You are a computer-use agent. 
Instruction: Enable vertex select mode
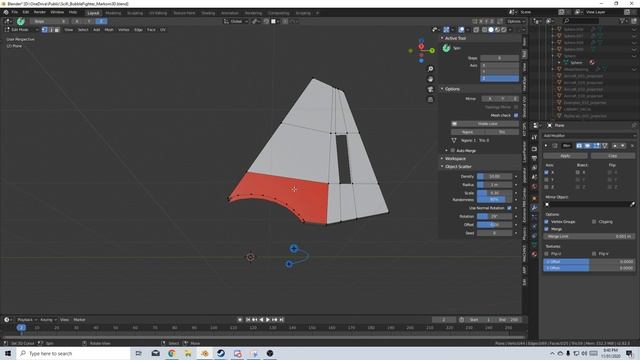(x=44, y=30)
